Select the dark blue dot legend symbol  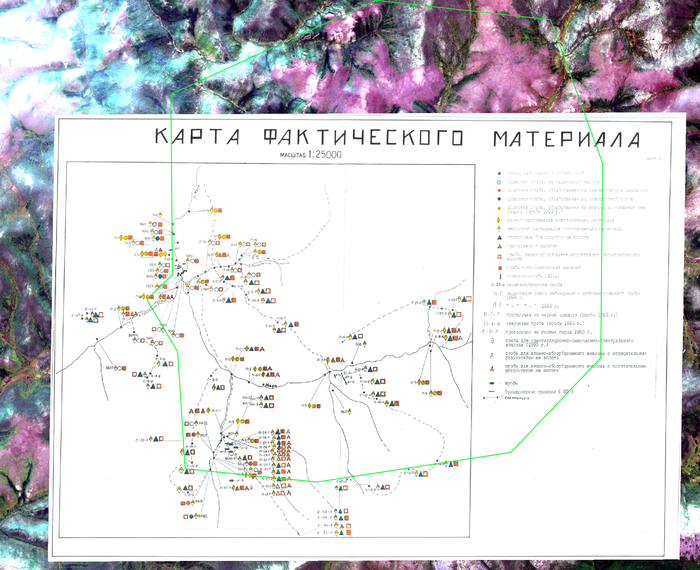500,198
